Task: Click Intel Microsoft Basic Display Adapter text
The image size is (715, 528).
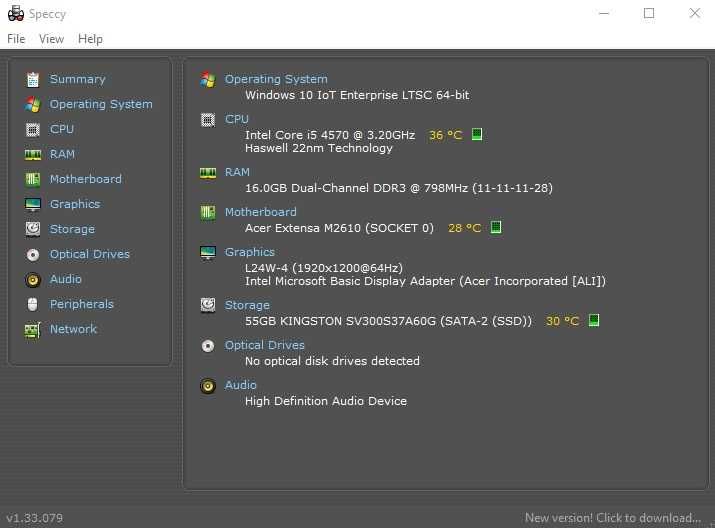Action: (425, 281)
